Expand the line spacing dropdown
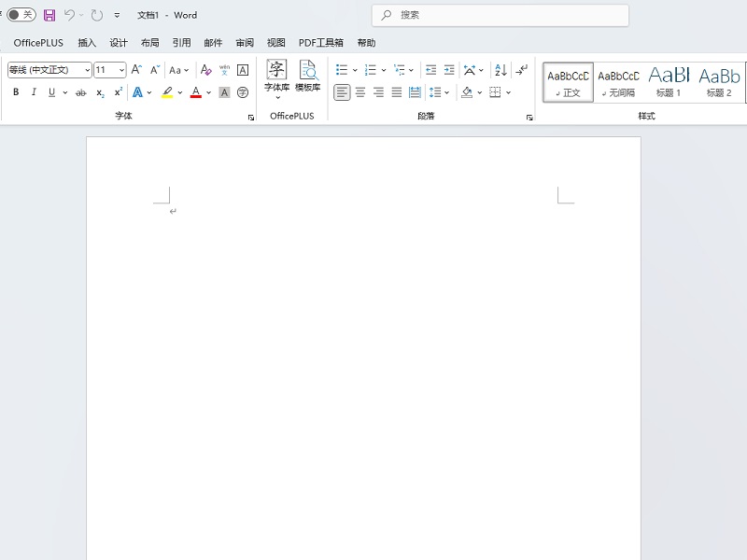The image size is (747, 560). [447, 92]
